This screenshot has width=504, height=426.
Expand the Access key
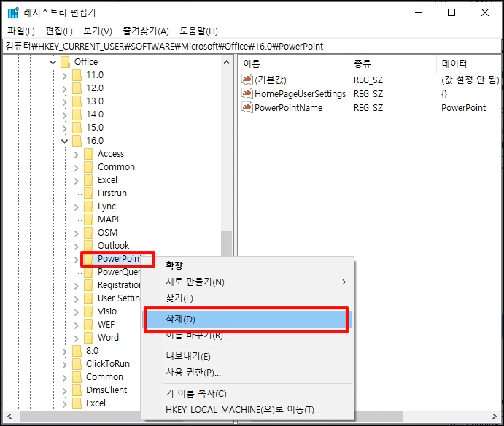pyautogui.click(x=77, y=155)
